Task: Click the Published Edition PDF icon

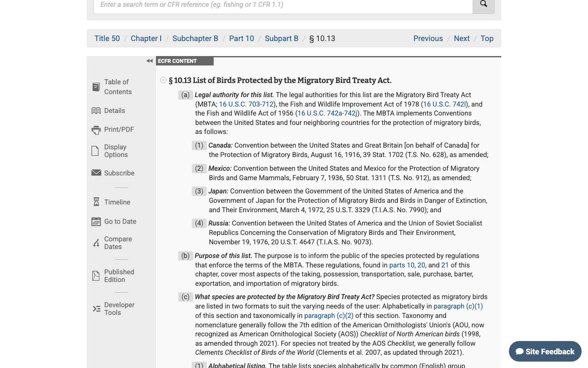Action: click(x=96, y=276)
